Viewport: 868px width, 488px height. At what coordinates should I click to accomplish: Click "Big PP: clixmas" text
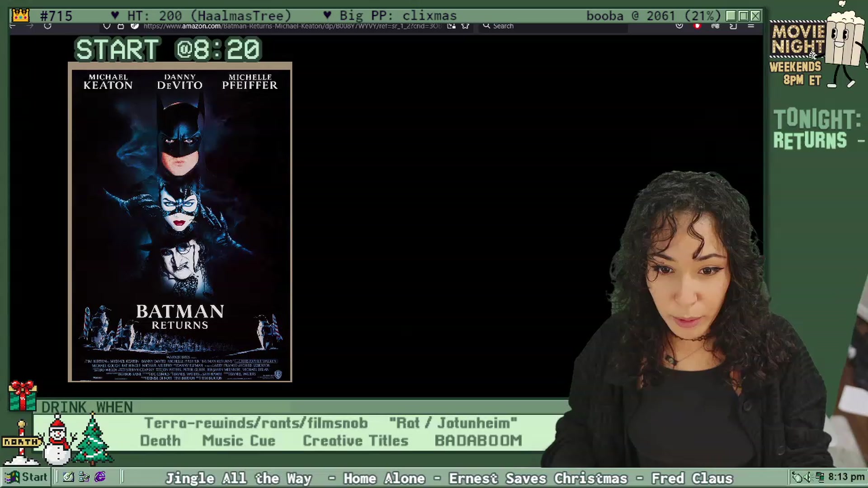click(x=398, y=16)
